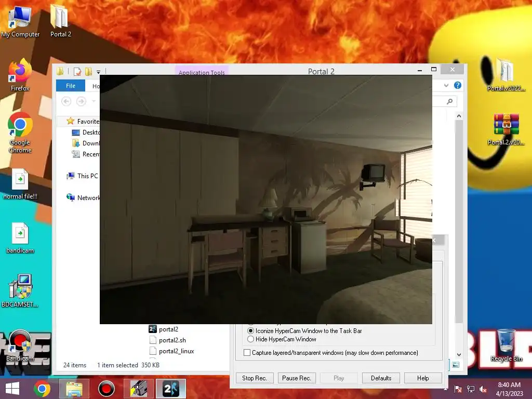Viewport: 532px width, 399px height.
Task: Click inside the Portal 2 game window
Action: pyautogui.click(x=266, y=199)
